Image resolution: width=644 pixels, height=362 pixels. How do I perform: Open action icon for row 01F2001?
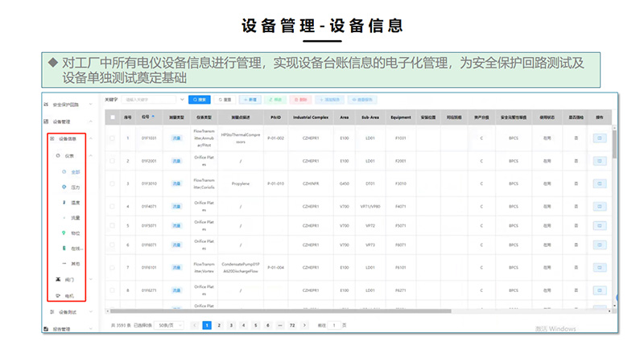click(x=600, y=161)
